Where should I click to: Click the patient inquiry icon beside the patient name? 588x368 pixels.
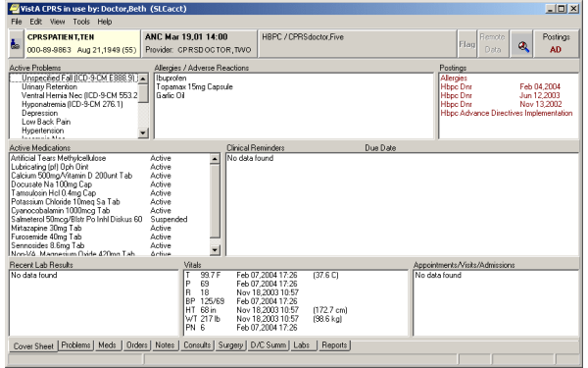point(16,44)
